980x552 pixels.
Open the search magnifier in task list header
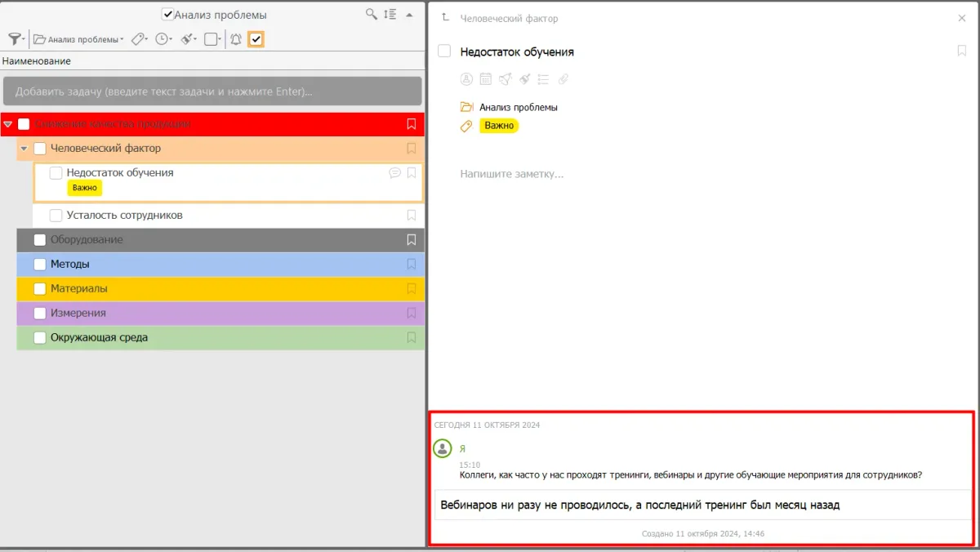click(372, 15)
